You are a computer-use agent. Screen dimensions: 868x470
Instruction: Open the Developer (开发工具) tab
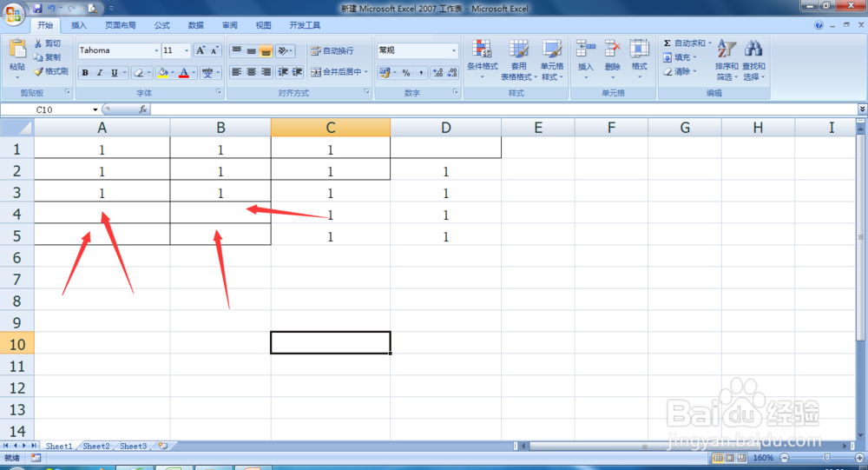305,25
